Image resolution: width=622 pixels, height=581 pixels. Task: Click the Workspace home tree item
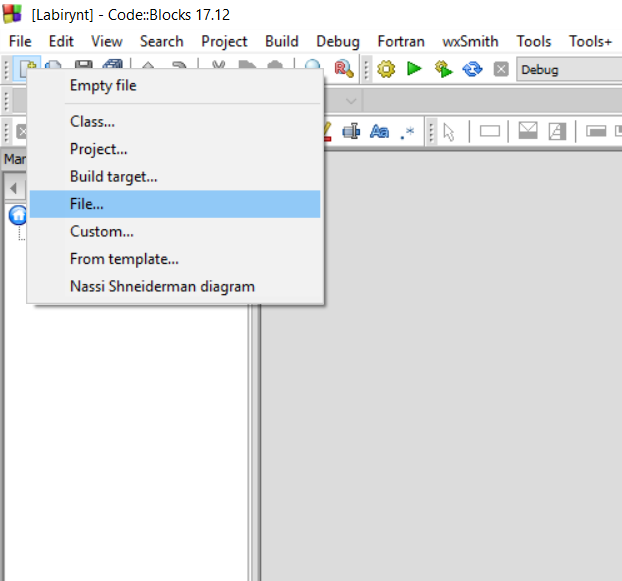(18, 215)
